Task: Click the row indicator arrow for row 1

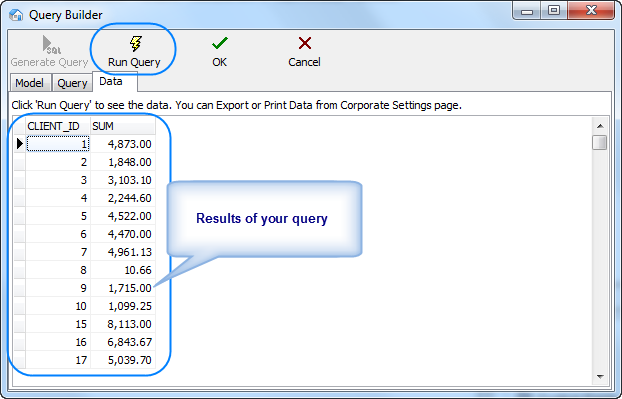Action: [19, 144]
